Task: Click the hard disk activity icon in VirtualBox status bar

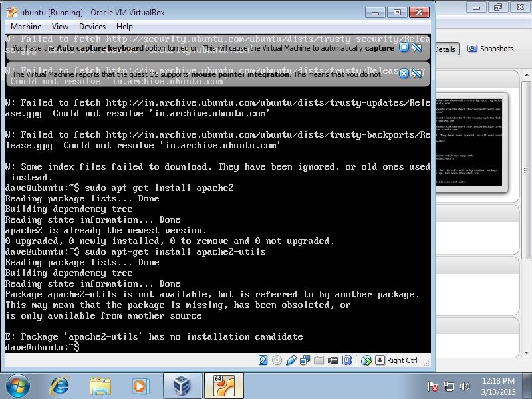Action: point(262,360)
